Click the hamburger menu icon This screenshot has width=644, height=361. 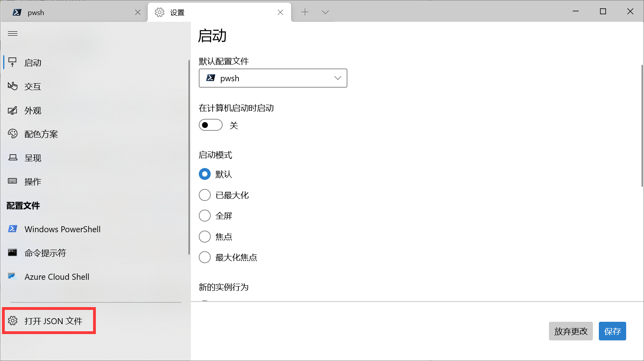[13, 34]
